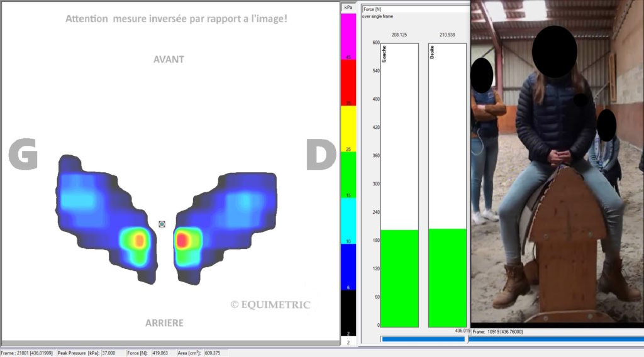This screenshot has height=357, width=644.
Task: Select the green band on kPa scale
Action: (x=348, y=174)
